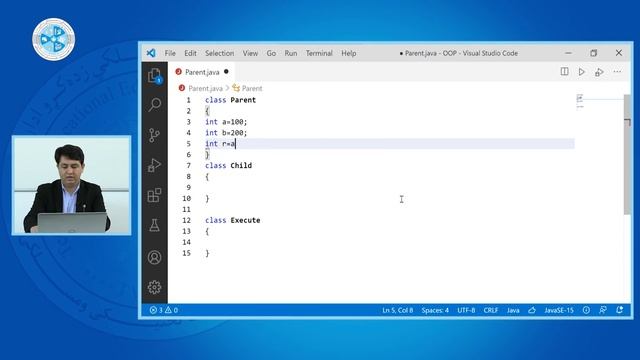The width and height of the screenshot is (640, 360).
Task: Open the Search view
Action: pyautogui.click(x=154, y=104)
